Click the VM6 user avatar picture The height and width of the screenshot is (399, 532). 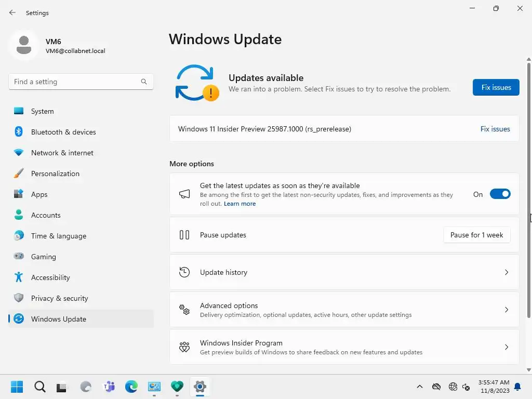point(24,45)
